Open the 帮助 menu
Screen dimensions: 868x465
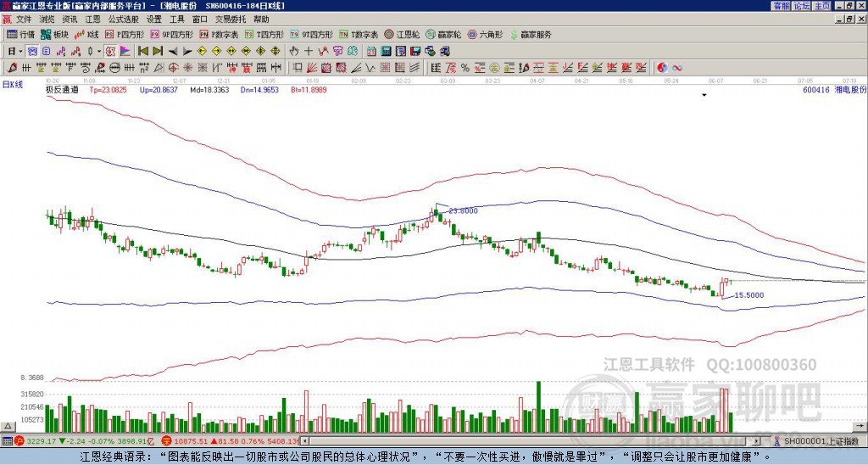[261, 20]
